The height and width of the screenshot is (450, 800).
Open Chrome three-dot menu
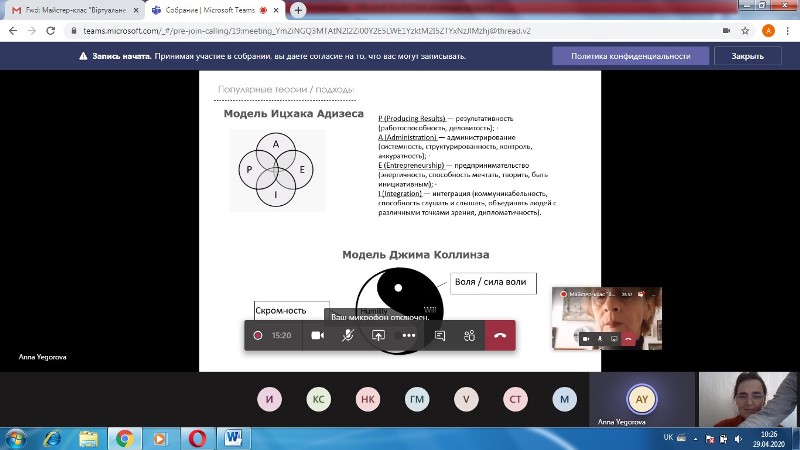tap(788, 31)
